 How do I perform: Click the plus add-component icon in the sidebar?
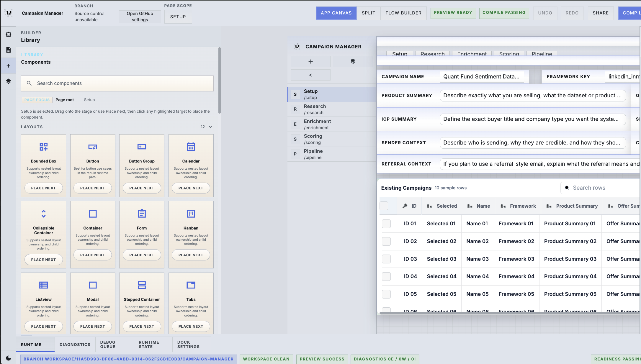[8, 65]
